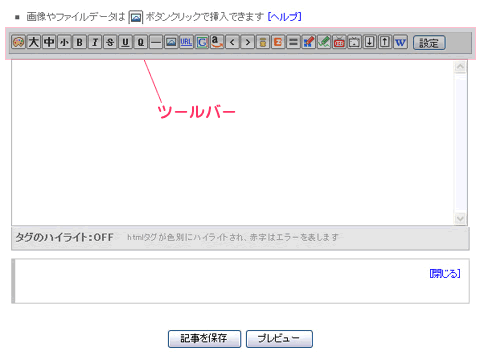Click the blue W Wikipedia icon
Image resolution: width=480 pixels, height=360 pixels.
[400, 42]
